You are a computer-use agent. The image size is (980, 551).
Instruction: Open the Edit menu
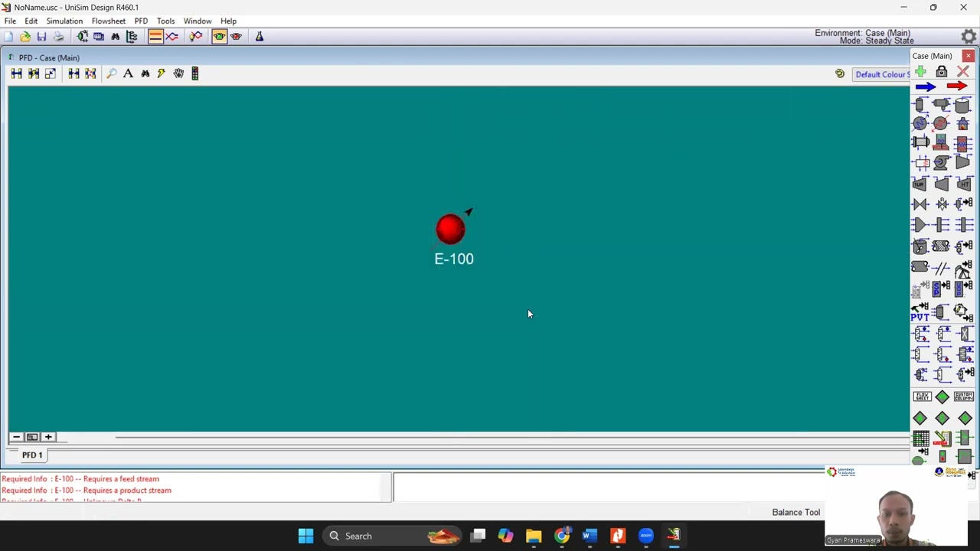31,21
